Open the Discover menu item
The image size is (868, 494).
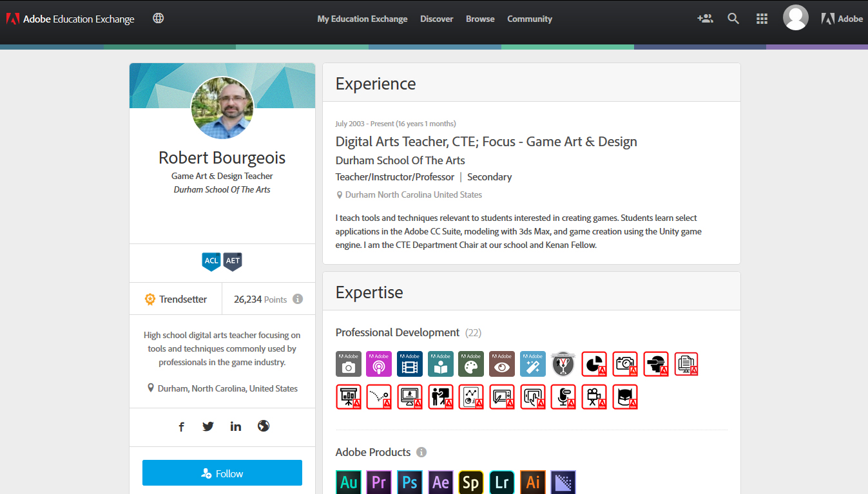[436, 19]
